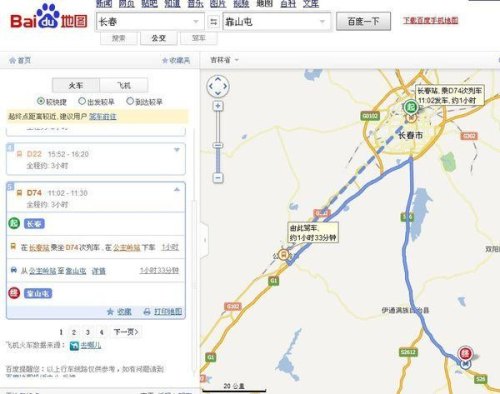
Task: Switch to the 飞机 flight tab
Action: (124, 85)
